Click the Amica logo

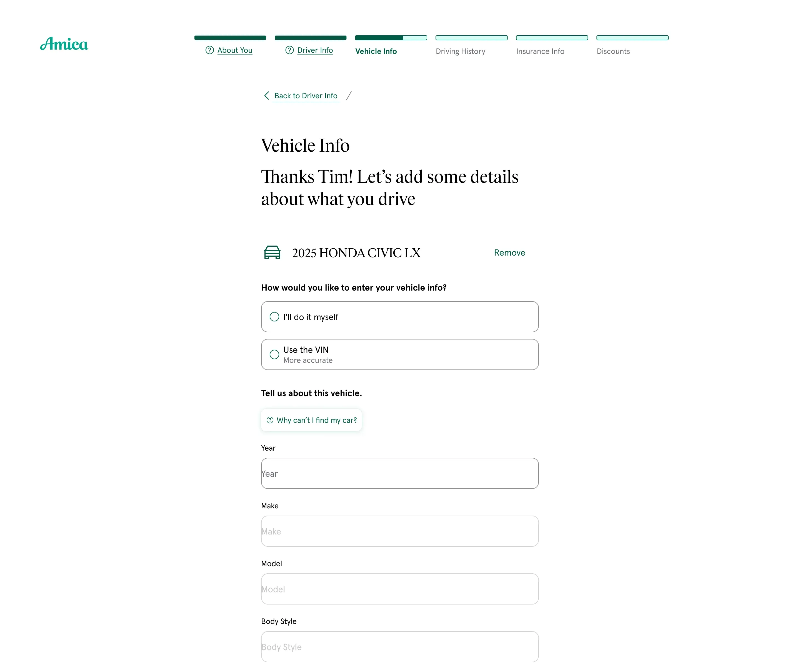pos(64,43)
